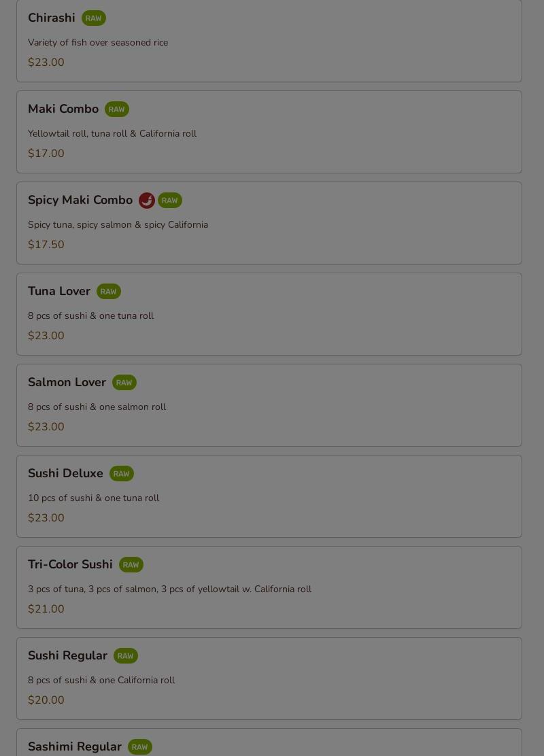Open the Spicy Maki Combo item
544x756 pixels.
pyautogui.click(x=269, y=223)
